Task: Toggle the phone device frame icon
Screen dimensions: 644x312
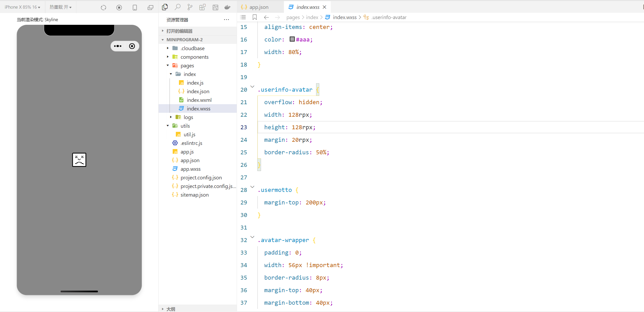Action: (135, 8)
